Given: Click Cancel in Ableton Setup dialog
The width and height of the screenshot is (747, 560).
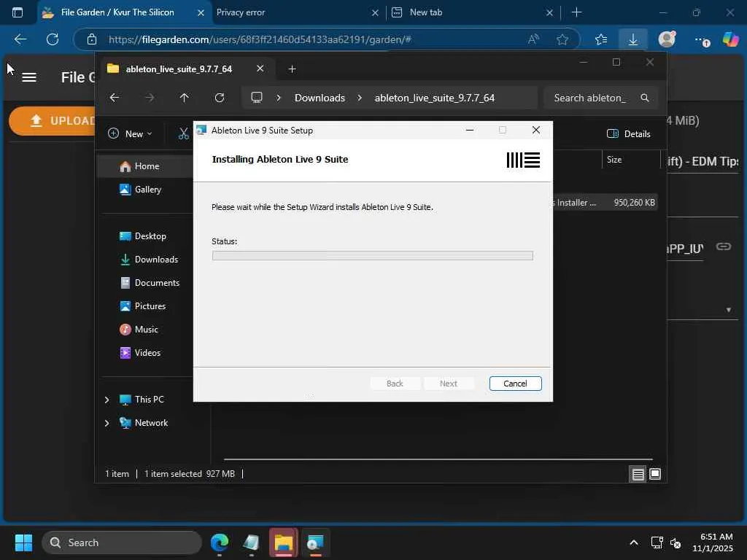Looking at the screenshot, I should [x=515, y=384].
